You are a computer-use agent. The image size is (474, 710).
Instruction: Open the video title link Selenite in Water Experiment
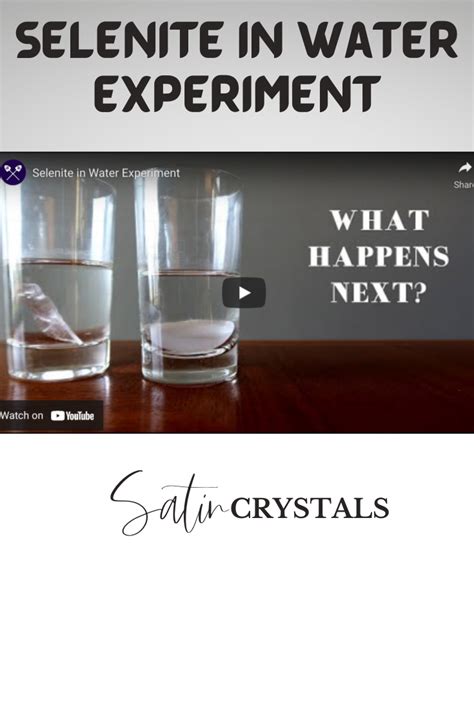coord(106,173)
